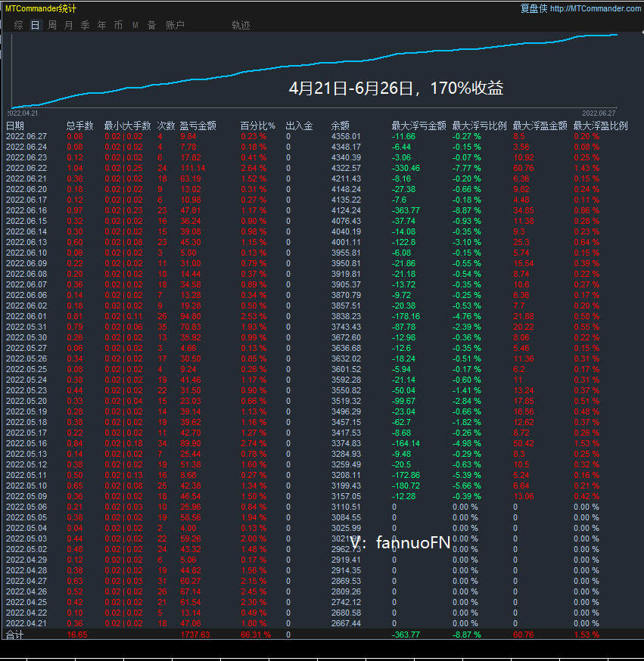The image size is (644, 661).
Task: Sort by the 日期 column header
Action: pos(15,126)
